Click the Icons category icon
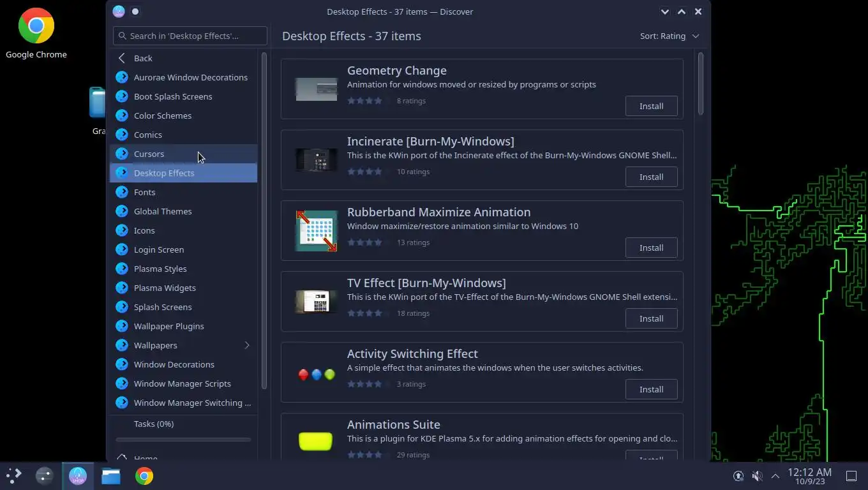868x490 pixels. (x=122, y=230)
